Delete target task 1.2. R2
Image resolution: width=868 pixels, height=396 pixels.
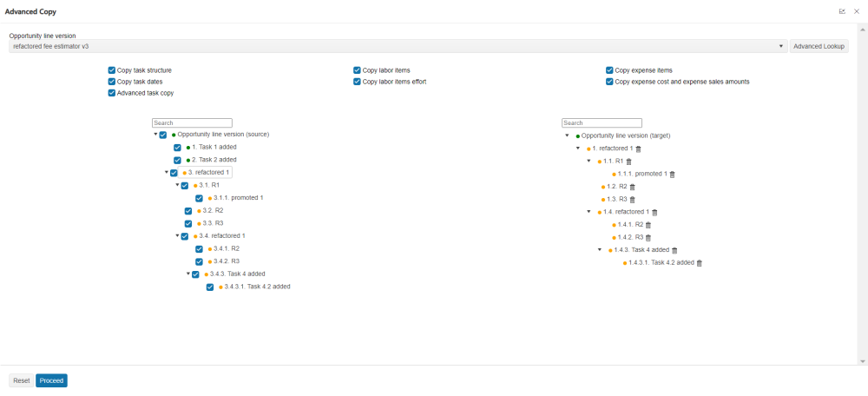tap(632, 187)
